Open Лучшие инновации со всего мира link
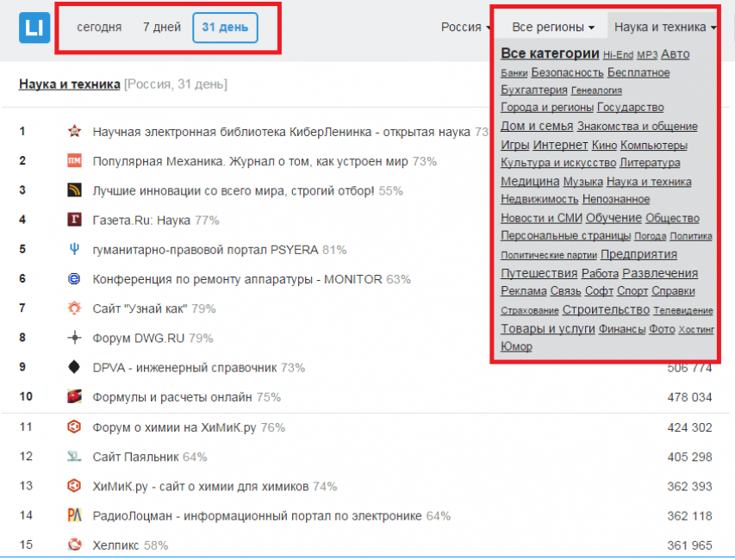Viewport: 735px width, 560px height. (x=234, y=191)
